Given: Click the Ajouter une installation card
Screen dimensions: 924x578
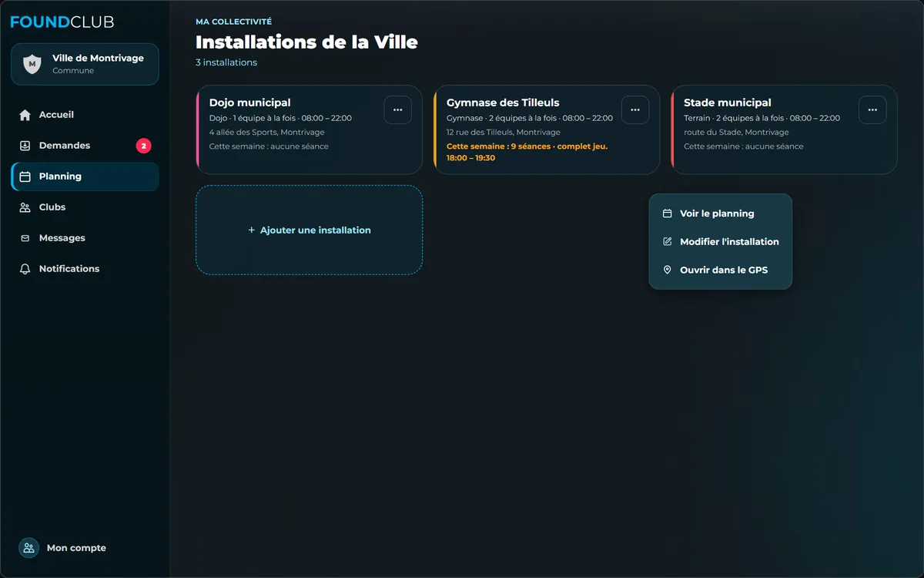Looking at the screenshot, I should [309, 230].
